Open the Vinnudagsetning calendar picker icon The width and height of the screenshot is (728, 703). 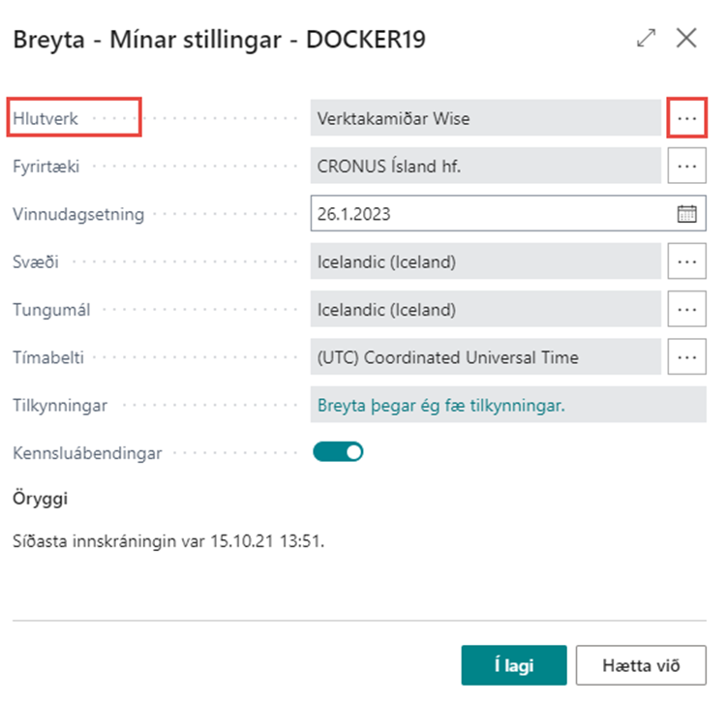pos(686,214)
